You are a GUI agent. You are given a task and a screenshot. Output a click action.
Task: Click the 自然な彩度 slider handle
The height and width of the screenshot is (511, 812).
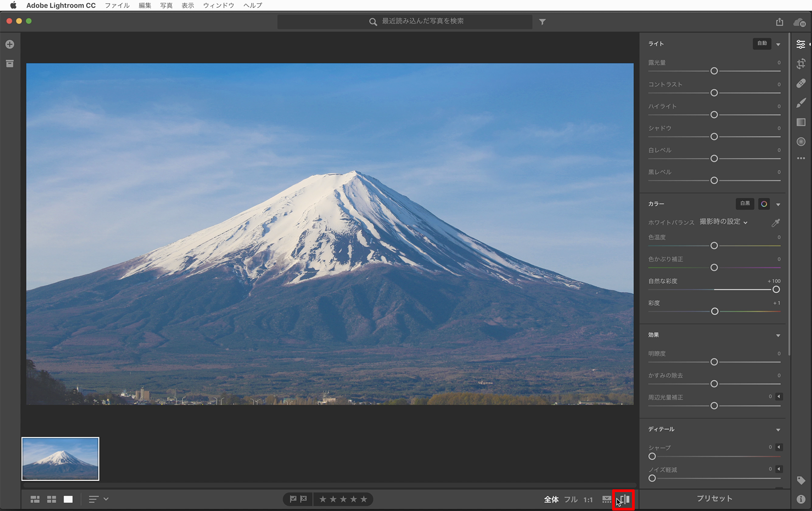pos(776,290)
